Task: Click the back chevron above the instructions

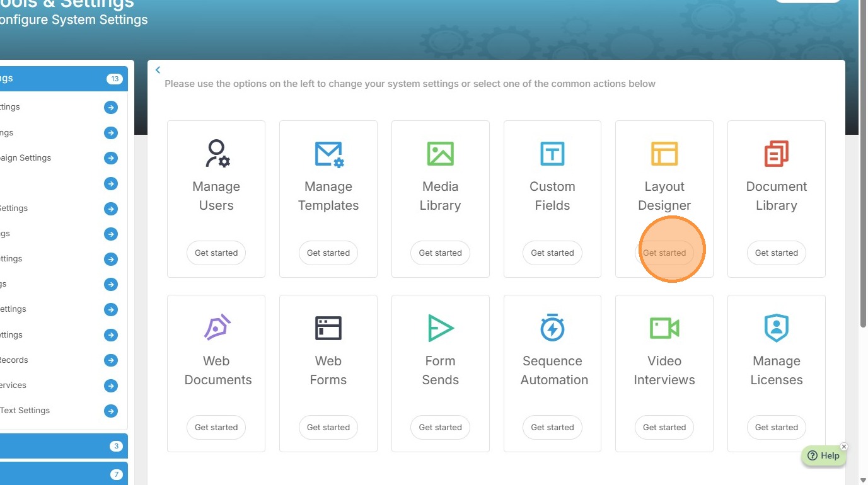Action: tap(158, 70)
